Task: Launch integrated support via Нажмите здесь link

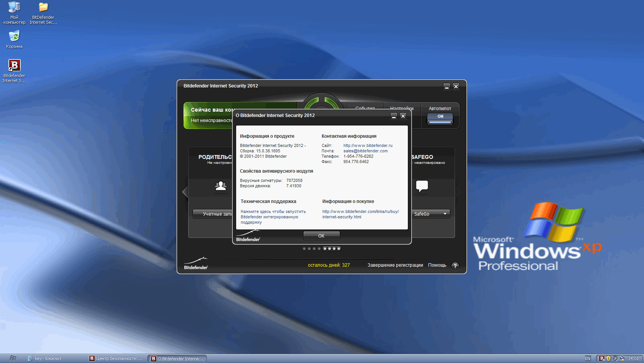Action: tap(273, 217)
